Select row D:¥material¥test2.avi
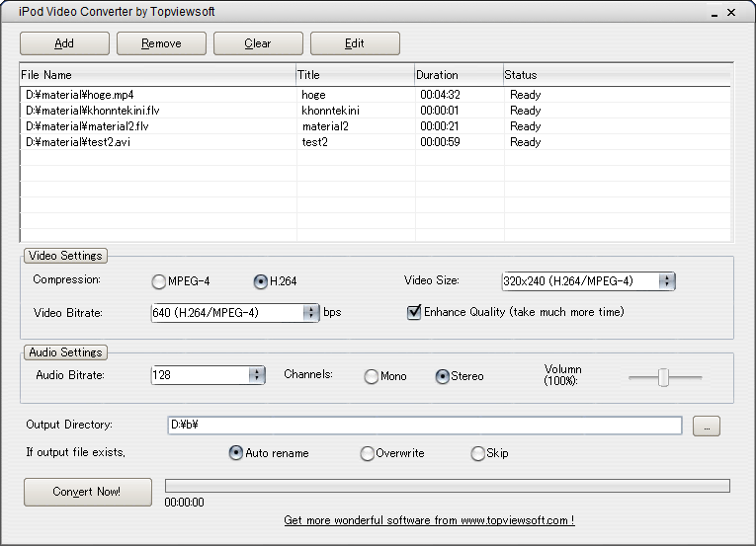The image size is (756, 546). click(376, 142)
